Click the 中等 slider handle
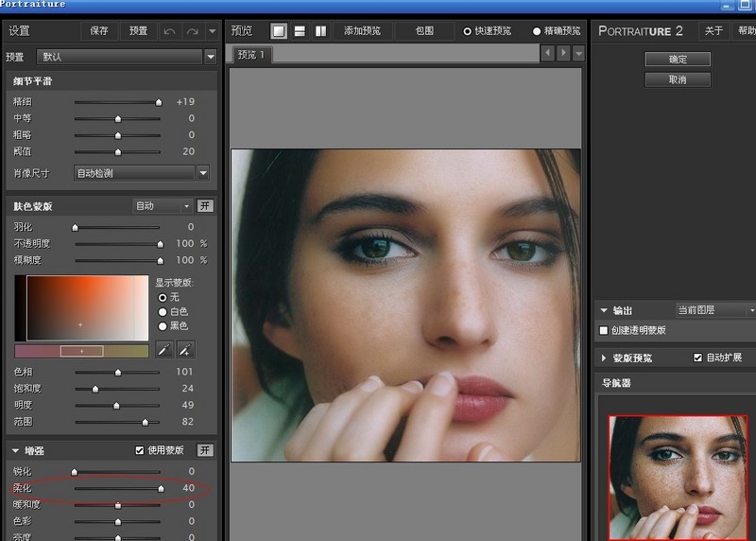Image resolution: width=756 pixels, height=541 pixels. coord(117,119)
